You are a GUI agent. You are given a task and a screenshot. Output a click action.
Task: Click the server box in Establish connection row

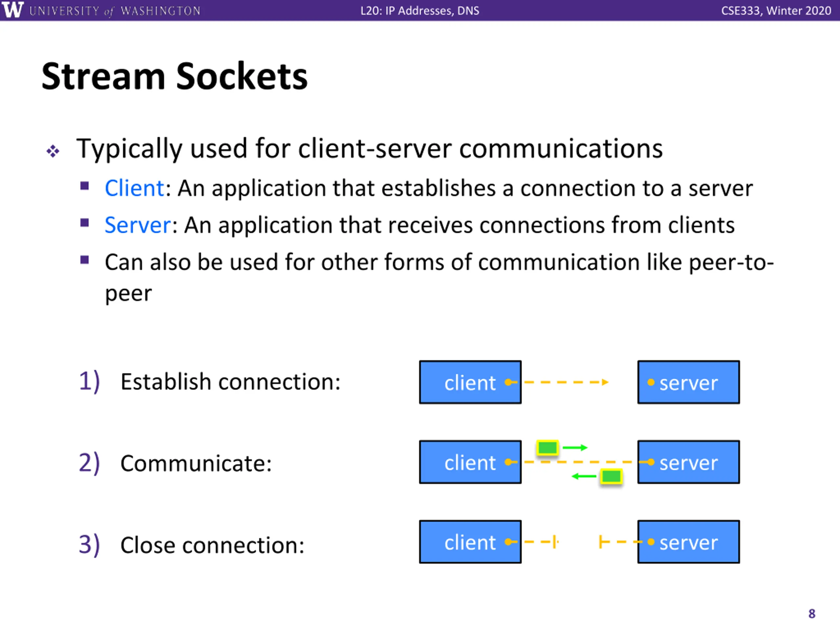[688, 382]
